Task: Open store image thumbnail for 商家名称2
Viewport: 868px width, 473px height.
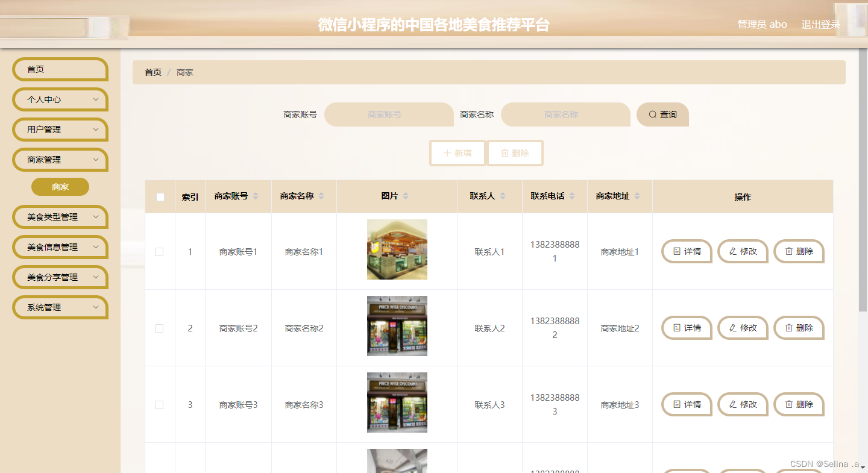Action: 397,326
